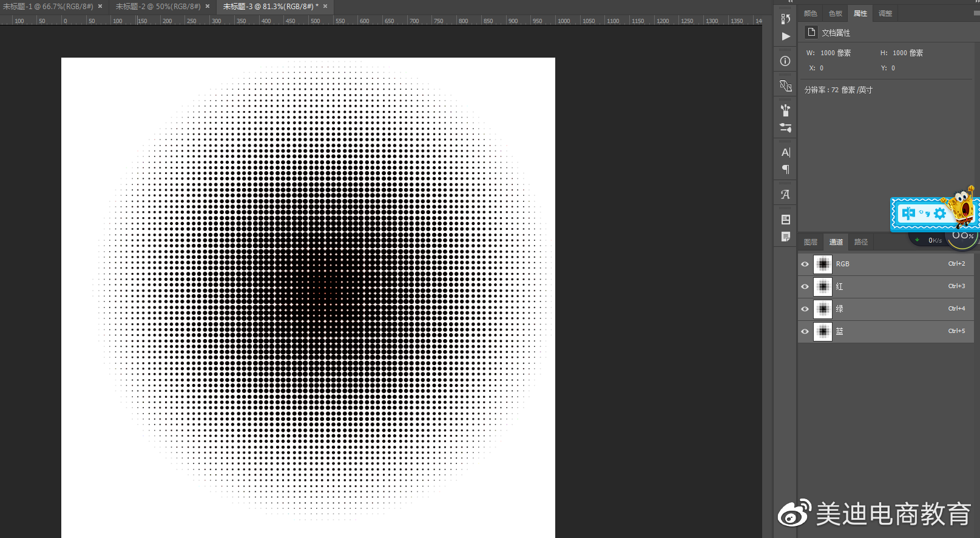Switch to the 图层 panel tab
This screenshot has width=980, height=538.
pos(810,242)
